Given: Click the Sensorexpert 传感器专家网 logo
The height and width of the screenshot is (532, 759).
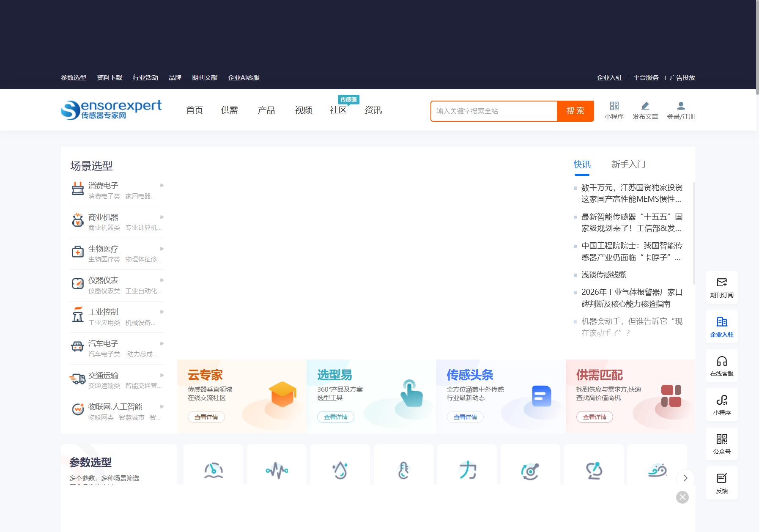Looking at the screenshot, I should [x=111, y=110].
